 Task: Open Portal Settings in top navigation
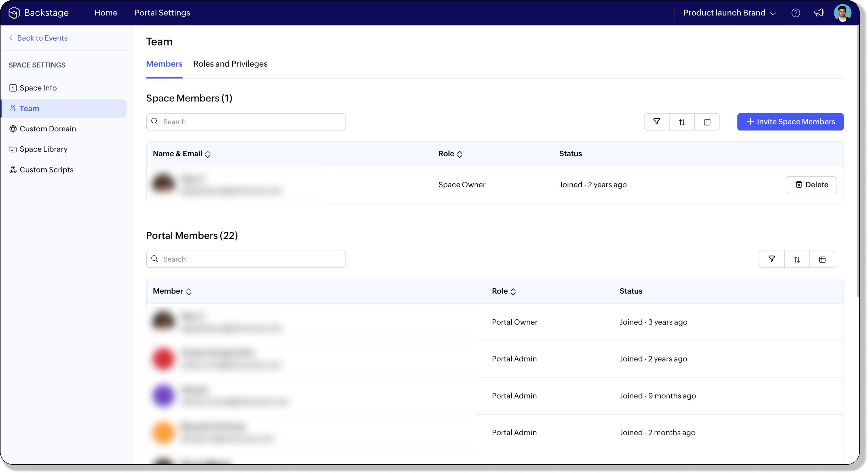point(162,13)
